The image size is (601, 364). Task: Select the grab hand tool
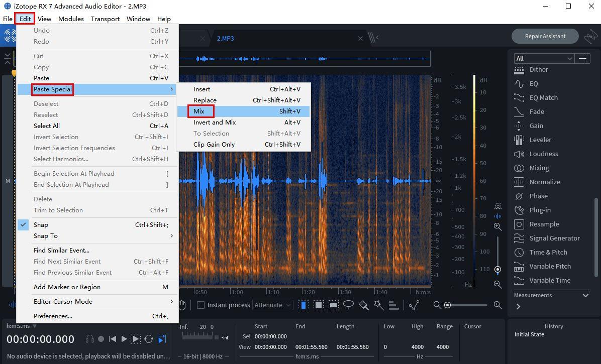[x=182, y=305]
